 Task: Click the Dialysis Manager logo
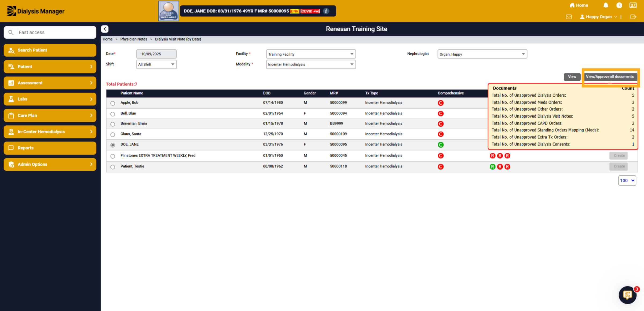point(36,11)
